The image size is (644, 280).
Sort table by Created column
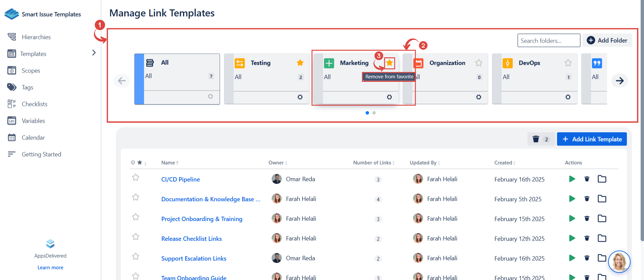pyautogui.click(x=504, y=163)
